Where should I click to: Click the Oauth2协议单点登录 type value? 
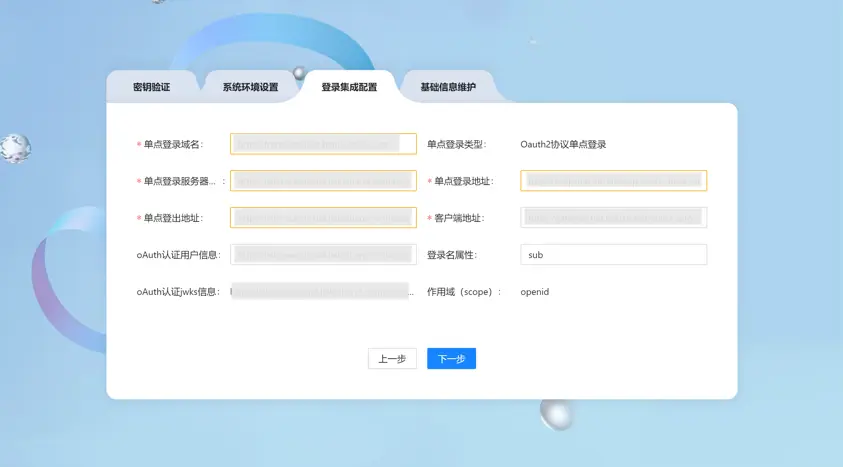coord(563,144)
